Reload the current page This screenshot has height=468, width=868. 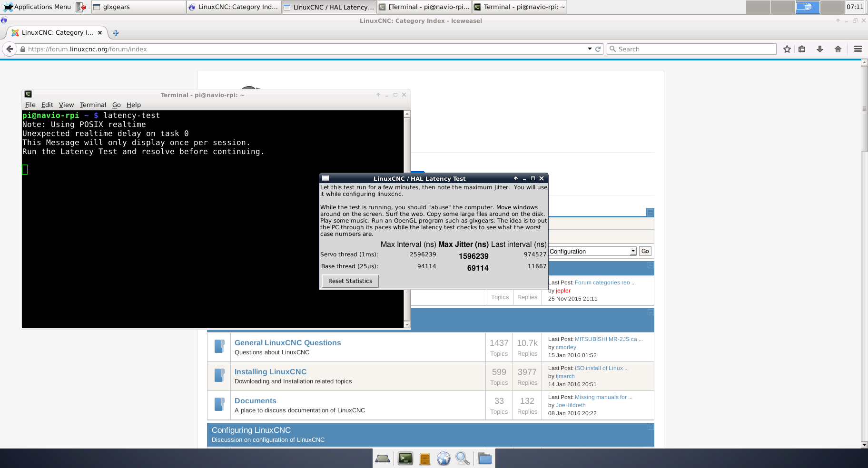pos(598,49)
